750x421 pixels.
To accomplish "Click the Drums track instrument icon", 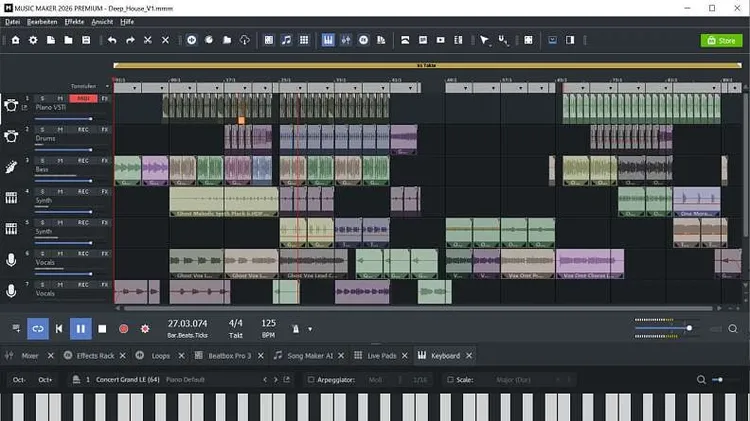I will coord(12,136).
